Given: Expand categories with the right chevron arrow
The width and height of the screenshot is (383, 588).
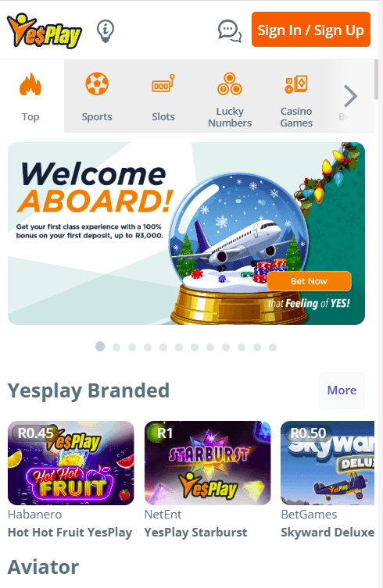Looking at the screenshot, I should 350,96.
